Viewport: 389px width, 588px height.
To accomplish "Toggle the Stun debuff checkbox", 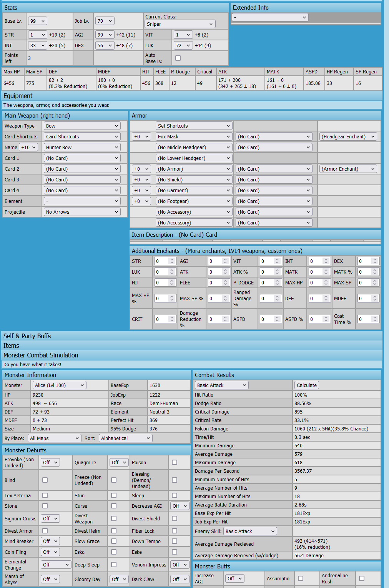I will point(114,495).
